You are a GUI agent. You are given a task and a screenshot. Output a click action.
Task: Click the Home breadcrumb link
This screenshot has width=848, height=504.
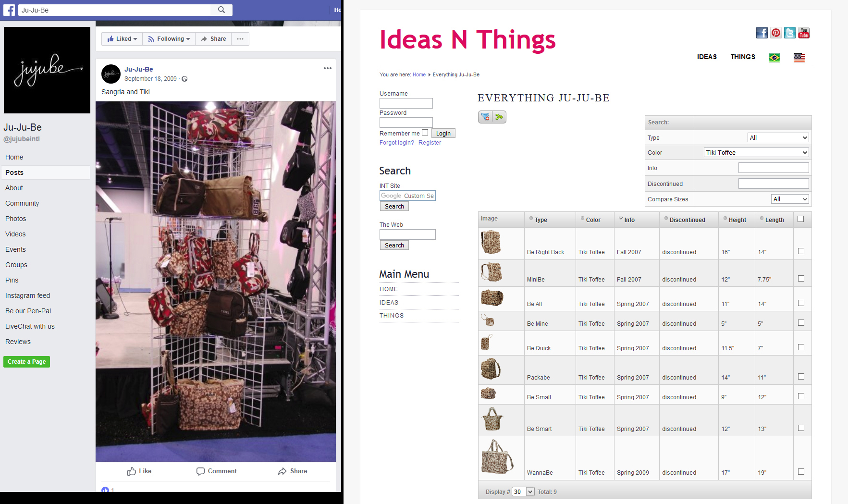click(419, 74)
